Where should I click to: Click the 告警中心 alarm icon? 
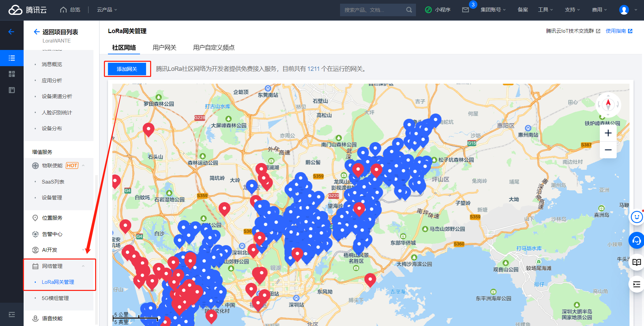tap(35, 234)
